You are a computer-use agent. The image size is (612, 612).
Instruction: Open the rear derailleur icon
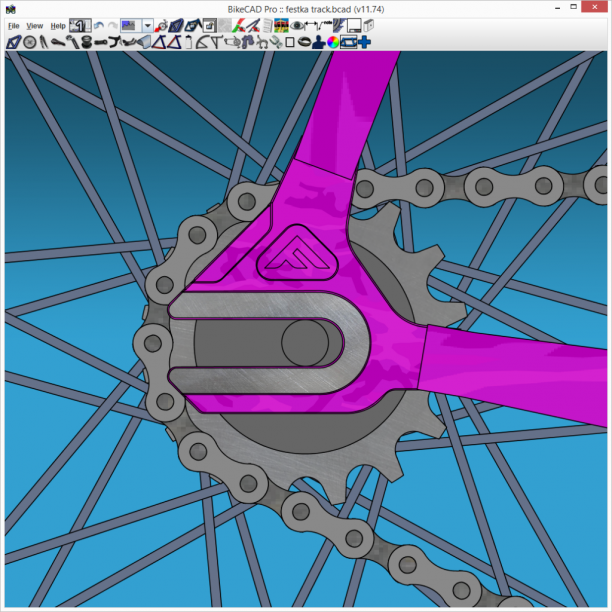pyautogui.click(x=247, y=42)
